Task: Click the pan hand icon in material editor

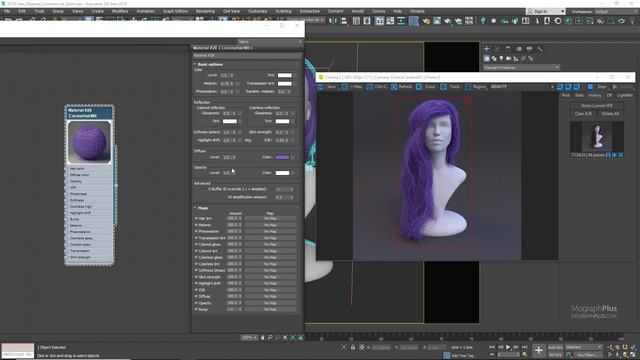Action: coord(262,338)
